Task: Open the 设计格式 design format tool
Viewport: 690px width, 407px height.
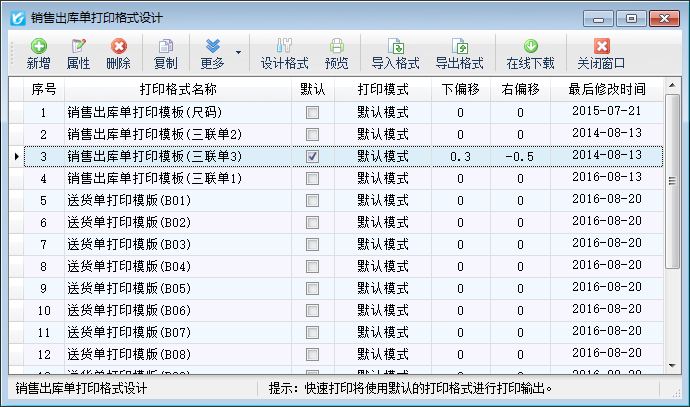Action: point(284,53)
